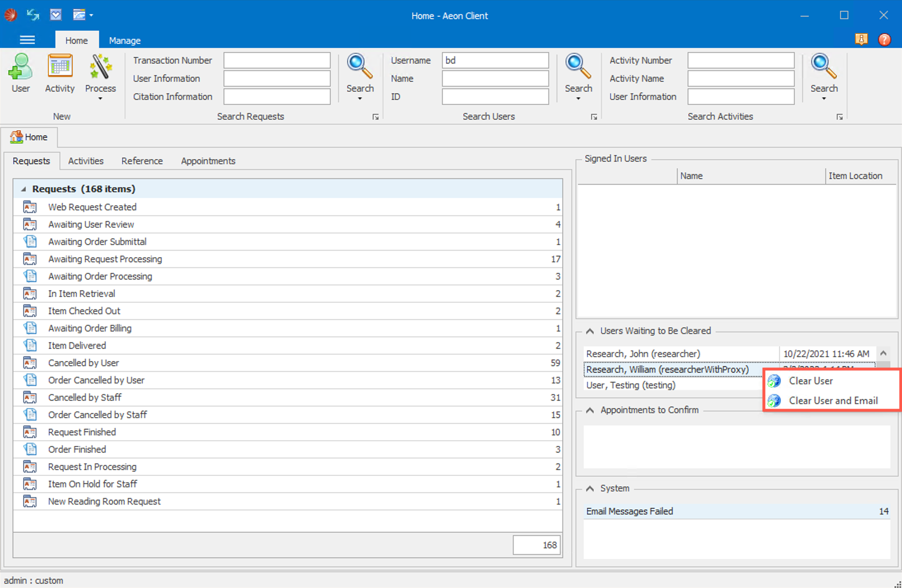This screenshot has width=902, height=588.
Task: Expand the Process button dropdown
Action: tap(100, 98)
